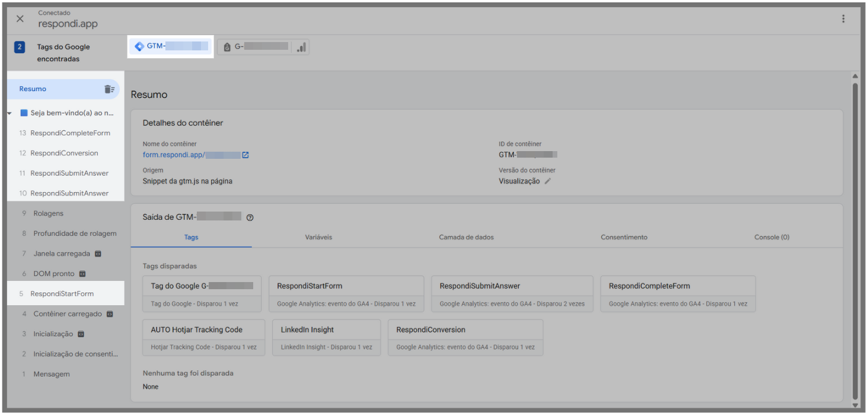Screen dimensions: 868x416
Task: Click the blue page icon beside Seja bem-vindo(a)
Action: pyautogui.click(x=24, y=113)
